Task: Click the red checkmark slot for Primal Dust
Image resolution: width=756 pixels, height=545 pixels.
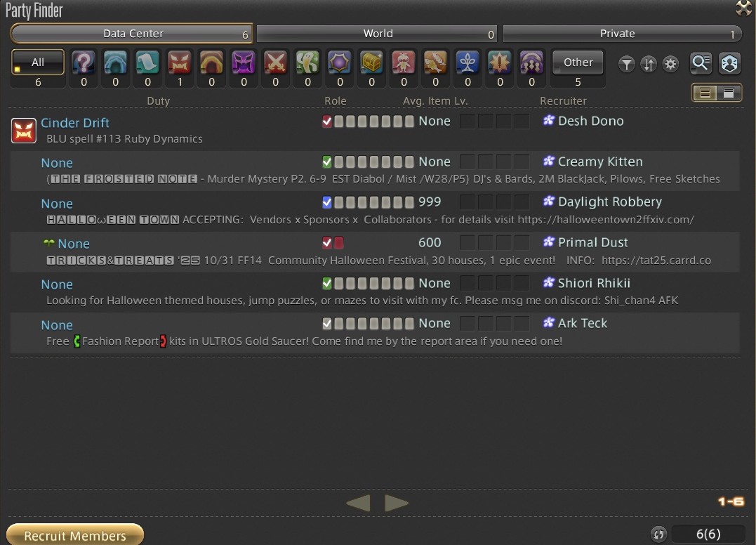Action: (327, 242)
